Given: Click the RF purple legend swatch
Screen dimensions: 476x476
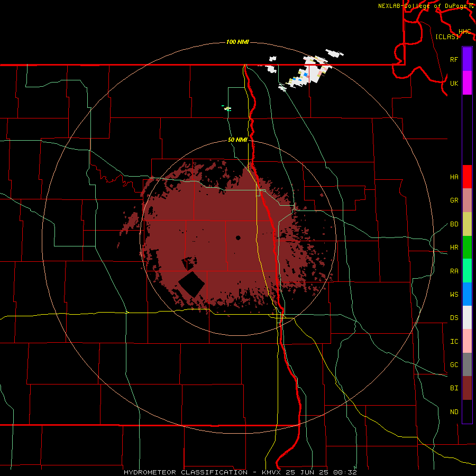Looking at the screenshot, I should (x=467, y=59).
